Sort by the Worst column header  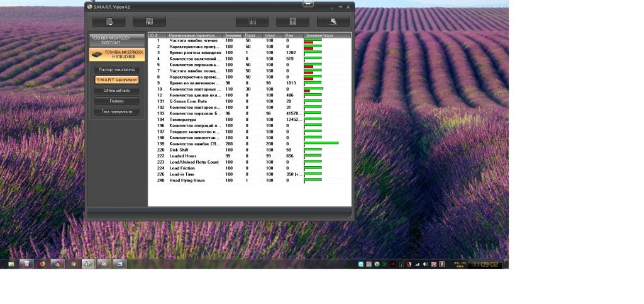[x=270, y=35]
